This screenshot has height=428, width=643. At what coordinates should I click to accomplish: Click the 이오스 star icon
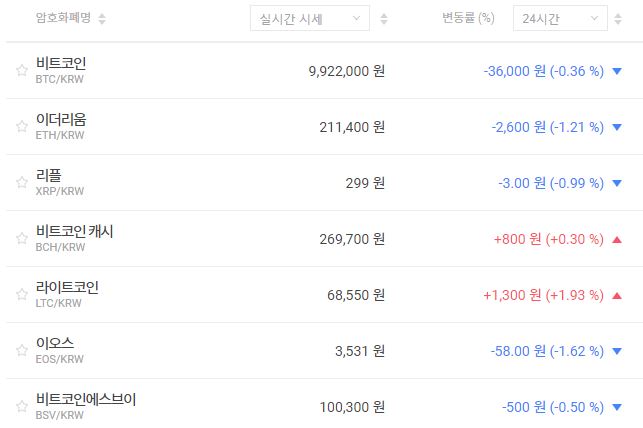coord(21,350)
